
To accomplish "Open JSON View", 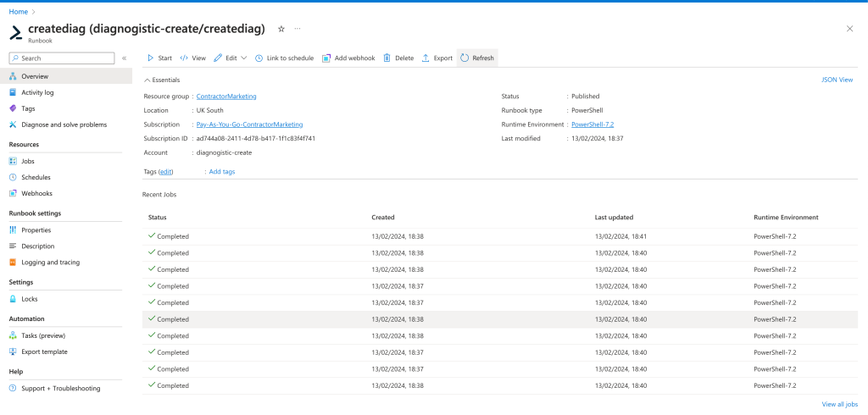I will (x=837, y=80).
